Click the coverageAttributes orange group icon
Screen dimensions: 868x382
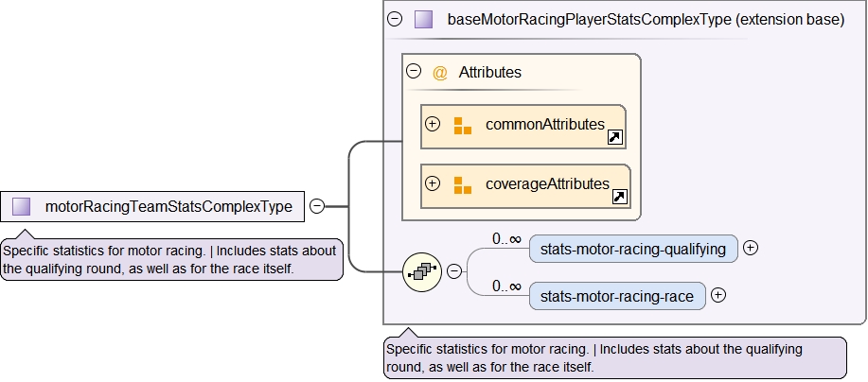tap(462, 184)
